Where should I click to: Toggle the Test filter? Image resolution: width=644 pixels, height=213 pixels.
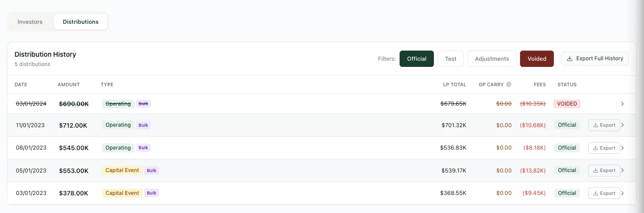point(450,59)
